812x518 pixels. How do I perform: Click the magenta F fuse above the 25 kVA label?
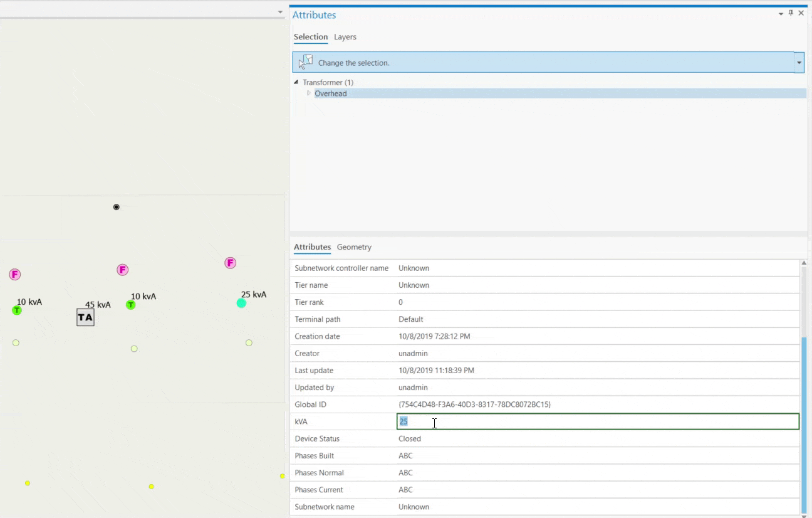(230, 263)
